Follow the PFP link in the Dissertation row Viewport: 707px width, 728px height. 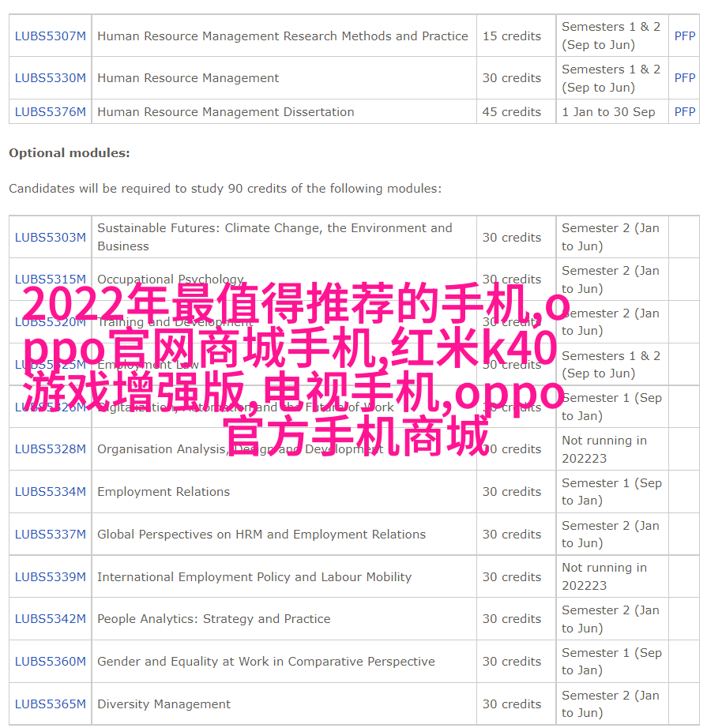685,112
